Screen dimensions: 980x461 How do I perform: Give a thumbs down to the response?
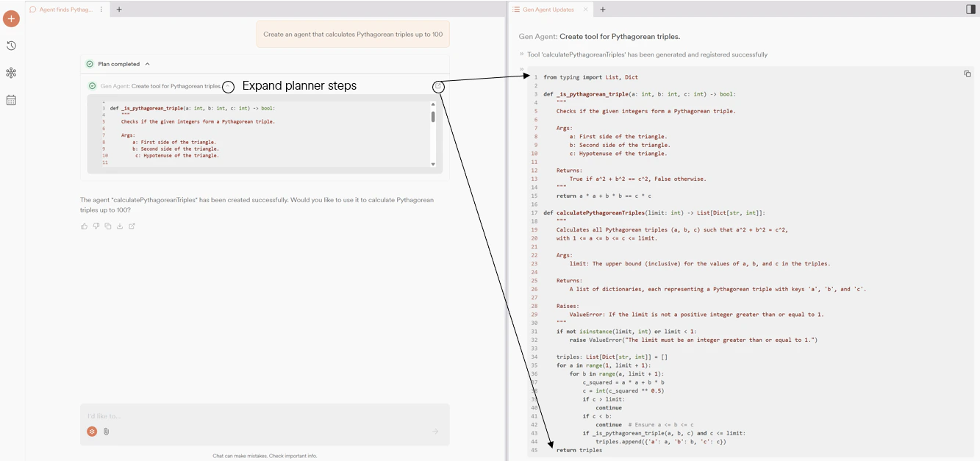[96, 226]
